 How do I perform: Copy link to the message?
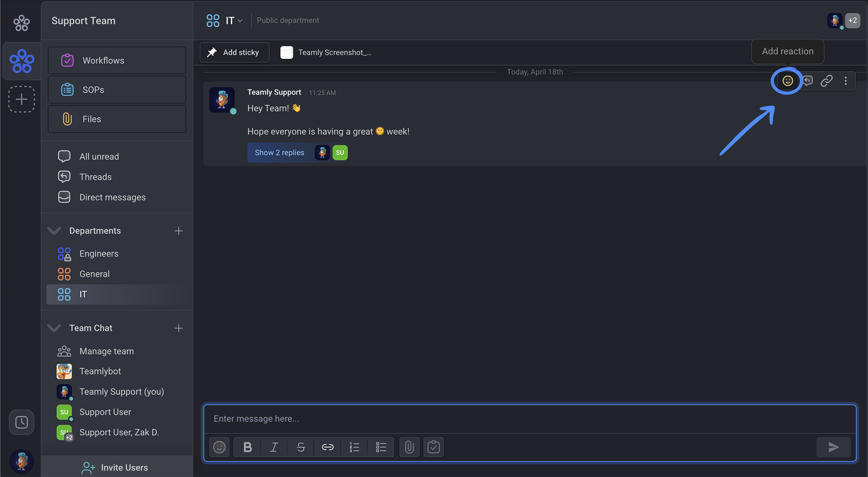tap(827, 81)
